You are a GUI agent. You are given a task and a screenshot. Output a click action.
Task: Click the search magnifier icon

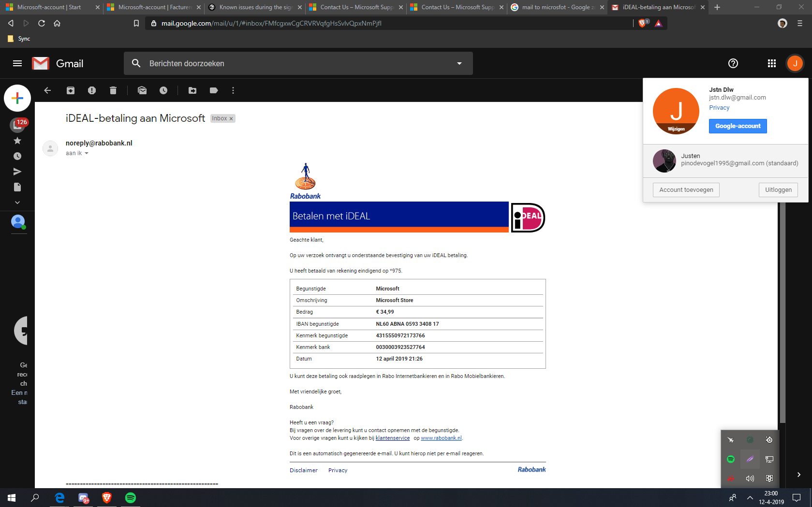point(136,63)
